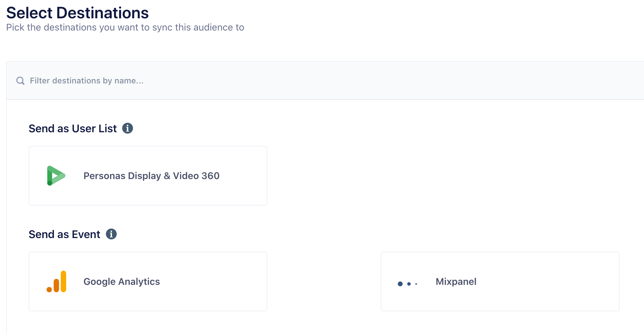The height and width of the screenshot is (333, 644).
Task: Click the Google Analytics text label
Action: [121, 281]
